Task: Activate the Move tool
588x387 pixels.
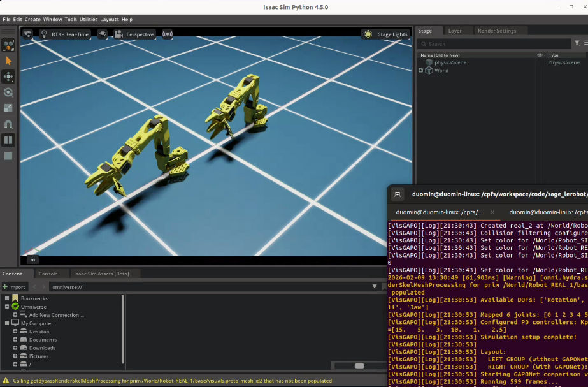Action: click(8, 77)
